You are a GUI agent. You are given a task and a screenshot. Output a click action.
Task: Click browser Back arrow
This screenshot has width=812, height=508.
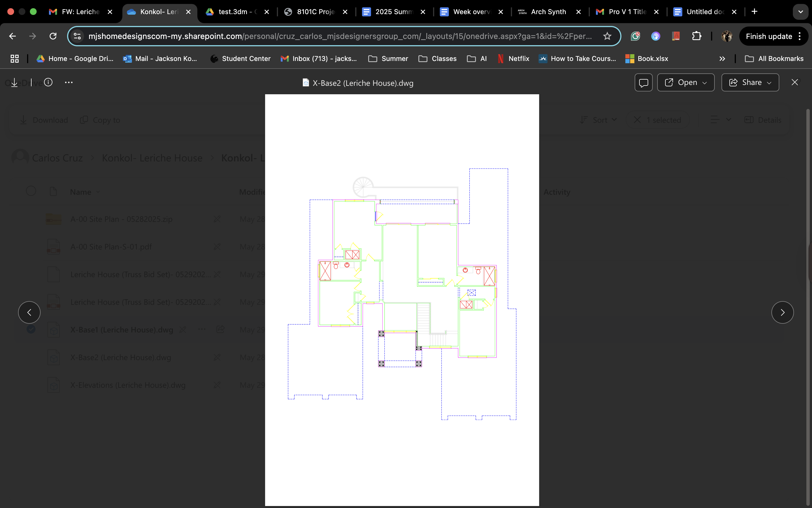(x=13, y=36)
